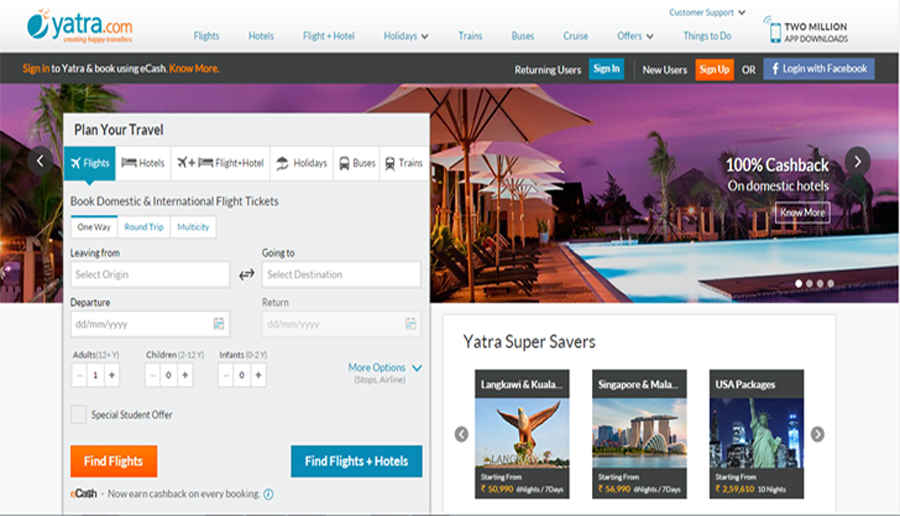
Task: Decrease the Adults count
Action: (x=80, y=375)
